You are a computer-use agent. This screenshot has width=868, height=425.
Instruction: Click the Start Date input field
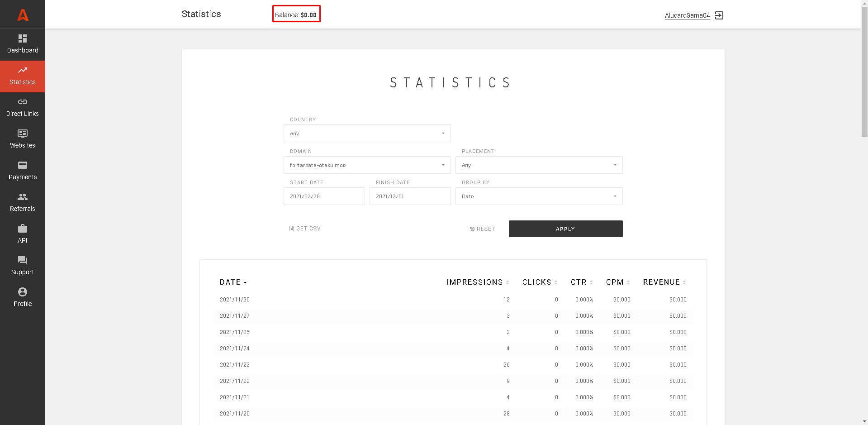pyautogui.click(x=324, y=196)
